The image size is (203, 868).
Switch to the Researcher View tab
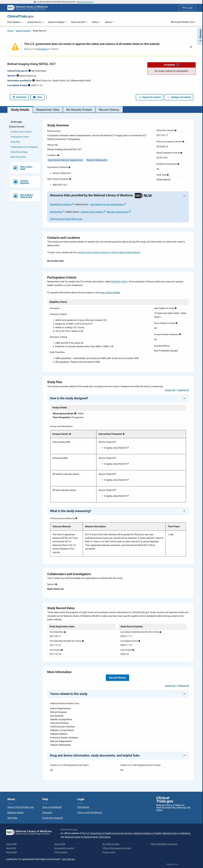[x=48, y=110]
